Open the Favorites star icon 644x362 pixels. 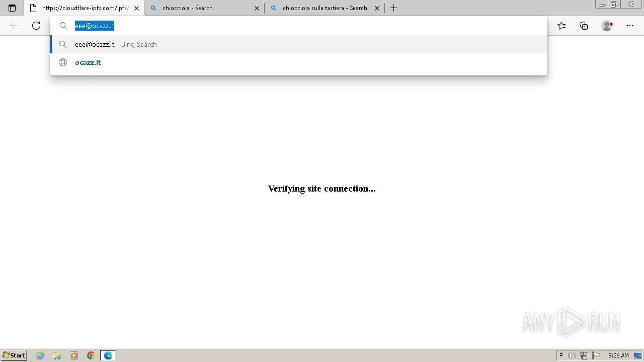click(561, 26)
